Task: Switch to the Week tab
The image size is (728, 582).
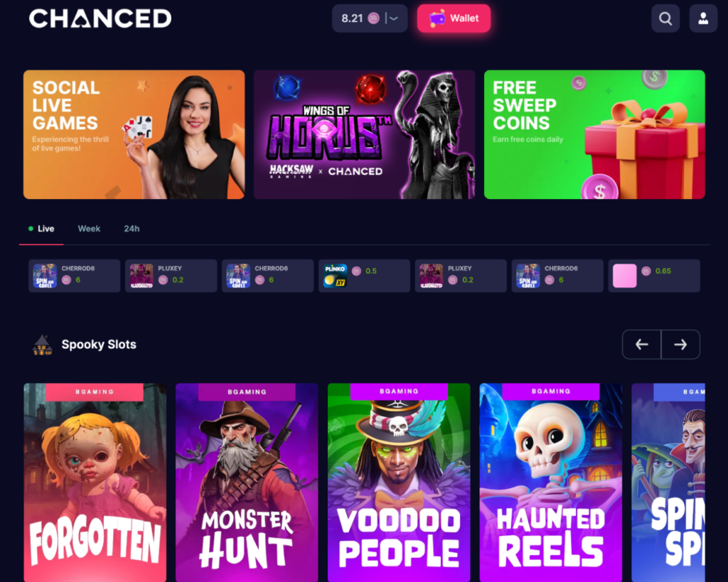Action: pyautogui.click(x=89, y=229)
